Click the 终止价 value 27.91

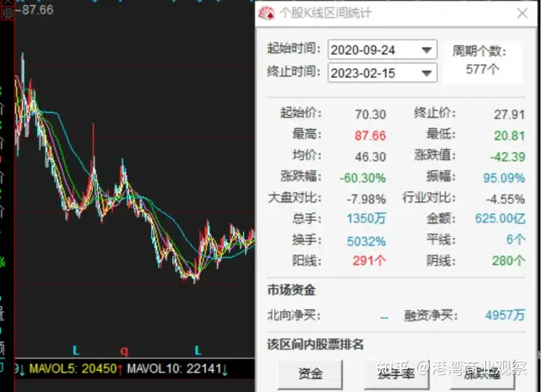pos(509,115)
